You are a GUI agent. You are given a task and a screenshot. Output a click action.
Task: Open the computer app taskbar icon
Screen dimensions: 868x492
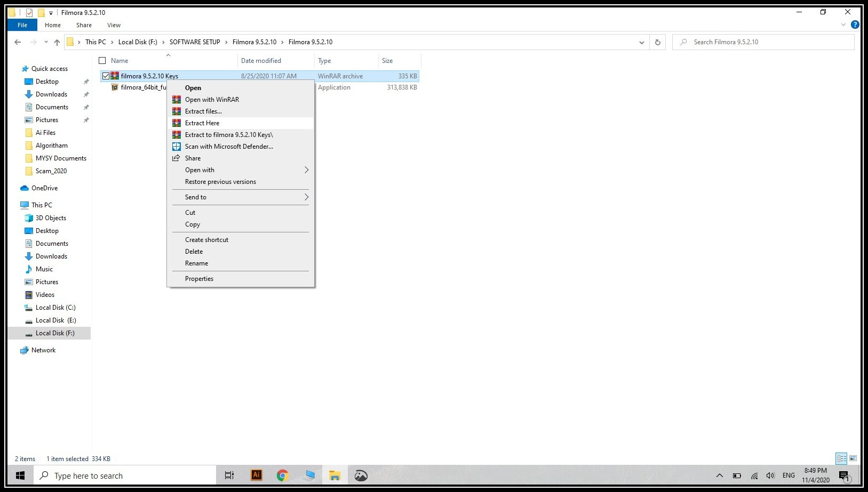coord(309,475)
